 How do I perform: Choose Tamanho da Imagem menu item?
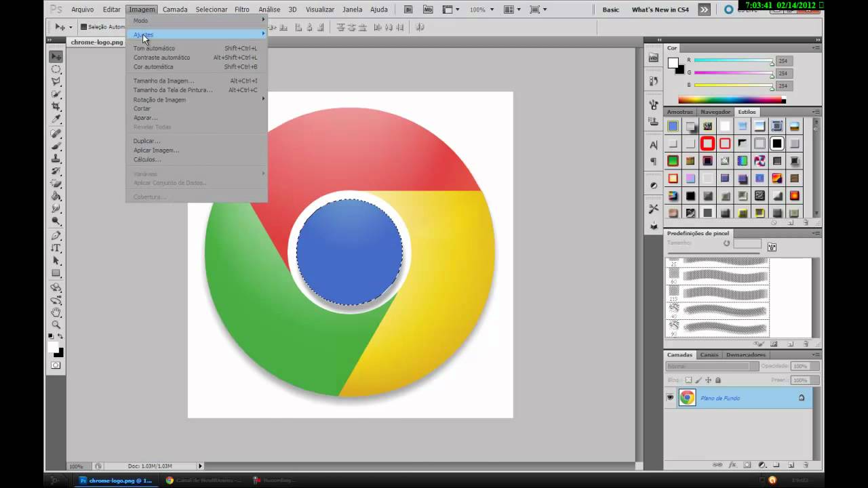click(196, 81)
